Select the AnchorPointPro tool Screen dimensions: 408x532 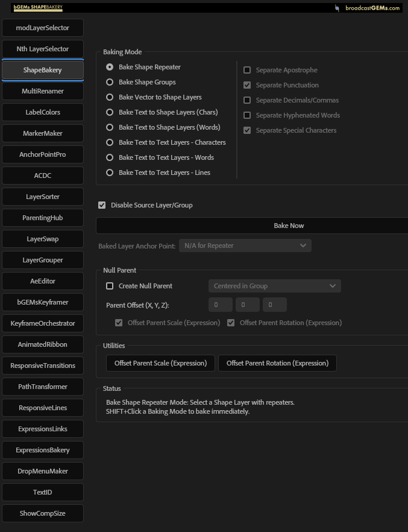pyautogui.click(x=42, y=154)
